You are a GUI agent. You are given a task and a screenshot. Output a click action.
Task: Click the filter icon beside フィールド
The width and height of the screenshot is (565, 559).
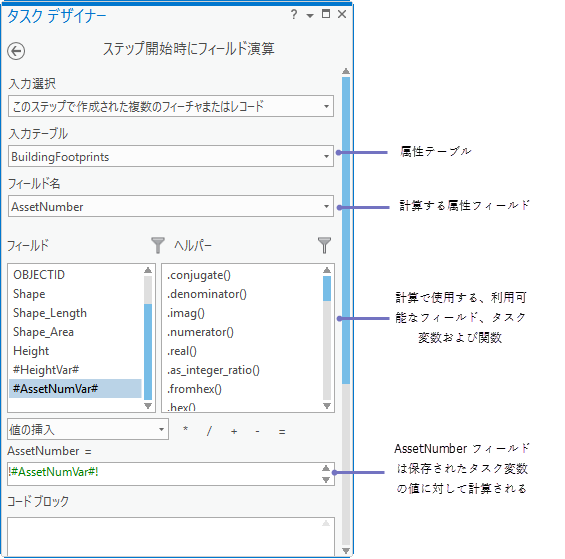(157, 245)
